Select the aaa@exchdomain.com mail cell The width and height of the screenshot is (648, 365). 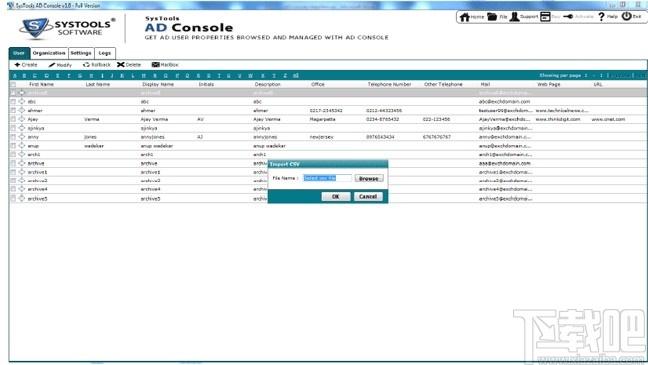(x=504, y=163)
